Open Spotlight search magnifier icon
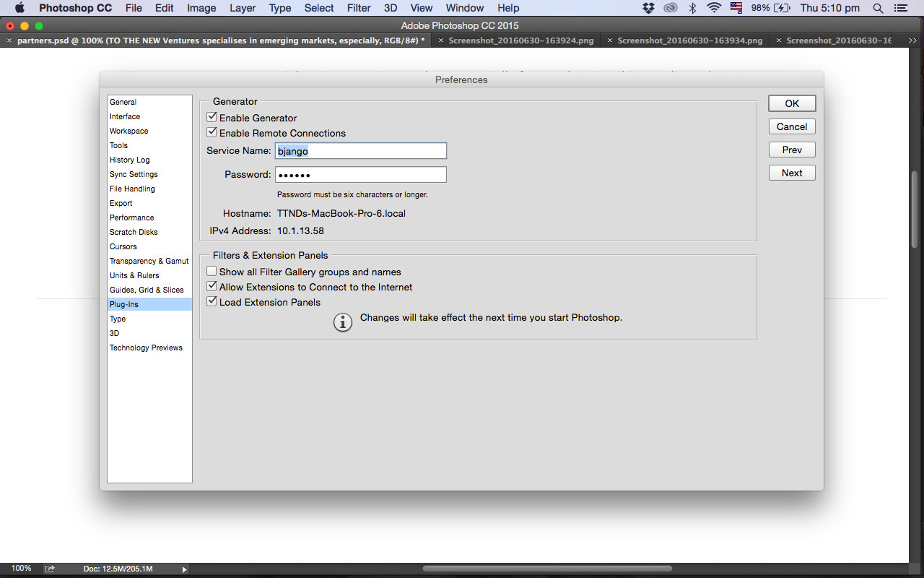 tap(878, 8)
